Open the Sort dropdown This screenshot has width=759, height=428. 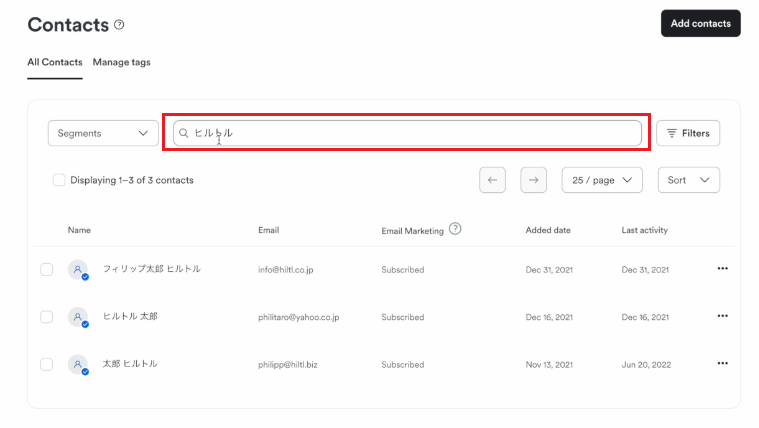688,180
